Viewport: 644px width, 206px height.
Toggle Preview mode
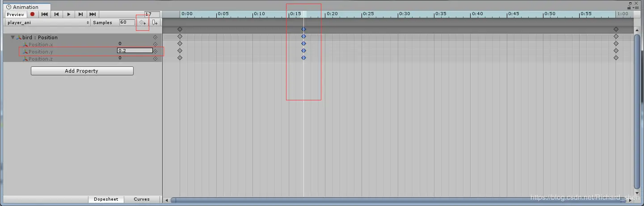click(15, 14)
